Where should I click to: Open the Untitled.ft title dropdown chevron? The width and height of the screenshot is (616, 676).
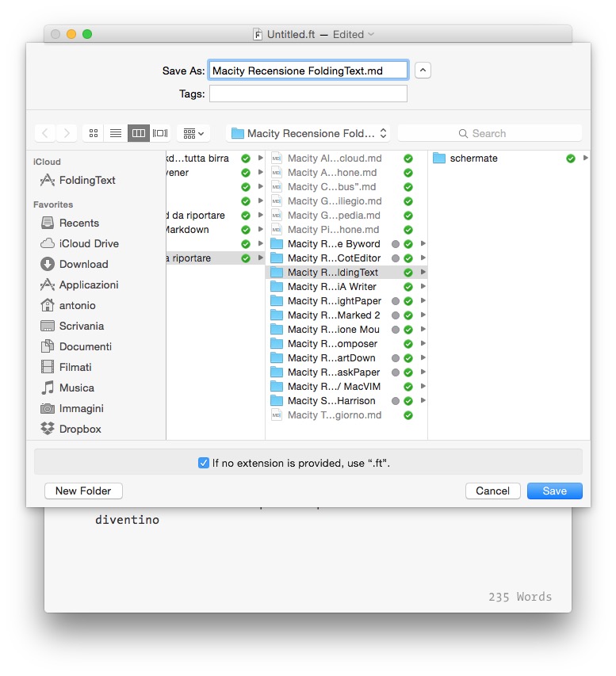click(x=371, y=34)
